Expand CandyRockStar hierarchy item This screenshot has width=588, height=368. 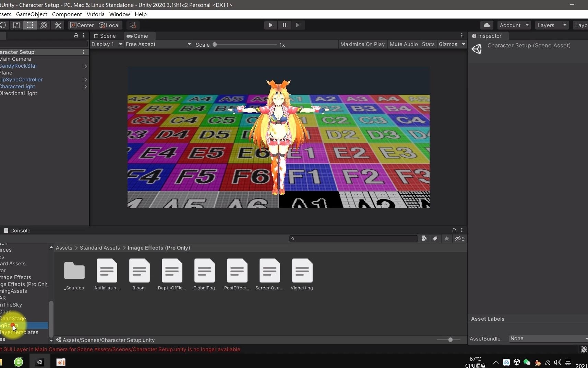(86, 66)
